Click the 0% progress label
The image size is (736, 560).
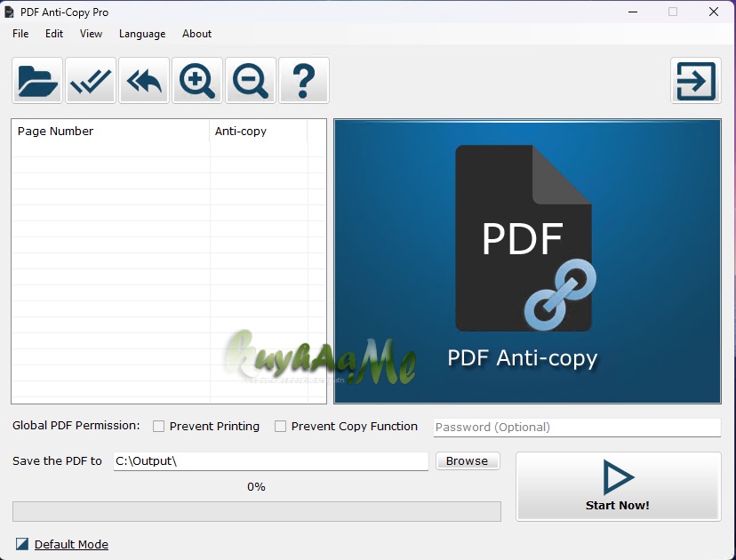256,487
